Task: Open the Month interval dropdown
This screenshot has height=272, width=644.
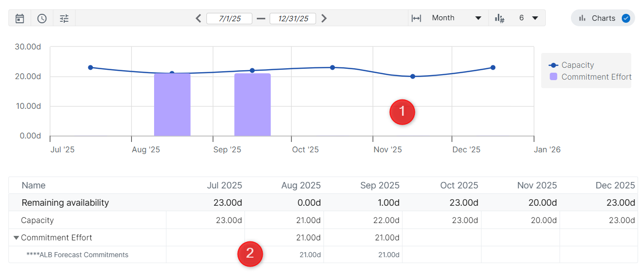Action: pos(456,18)
